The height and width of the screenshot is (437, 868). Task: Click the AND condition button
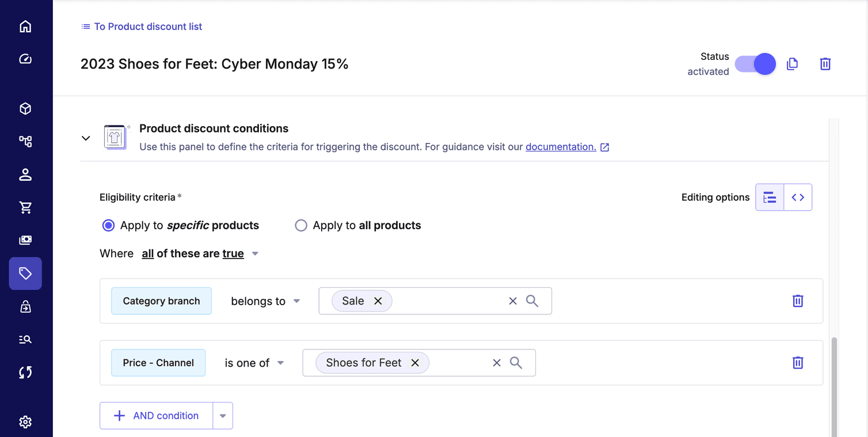(x=157, y=416)
